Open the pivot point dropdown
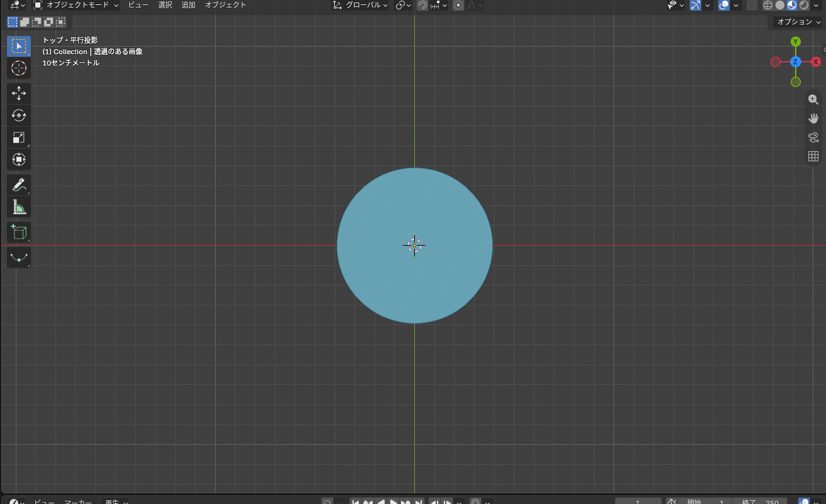 [x=404, y=5]
